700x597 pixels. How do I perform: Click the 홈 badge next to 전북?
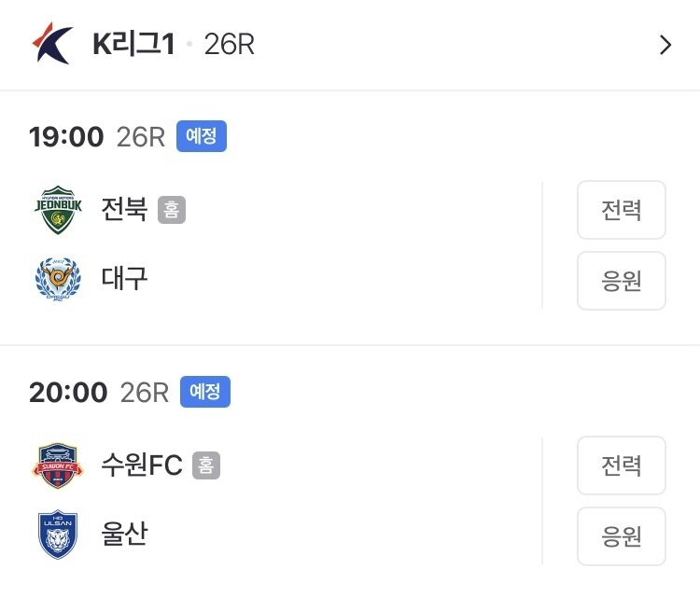pos(171,210)
